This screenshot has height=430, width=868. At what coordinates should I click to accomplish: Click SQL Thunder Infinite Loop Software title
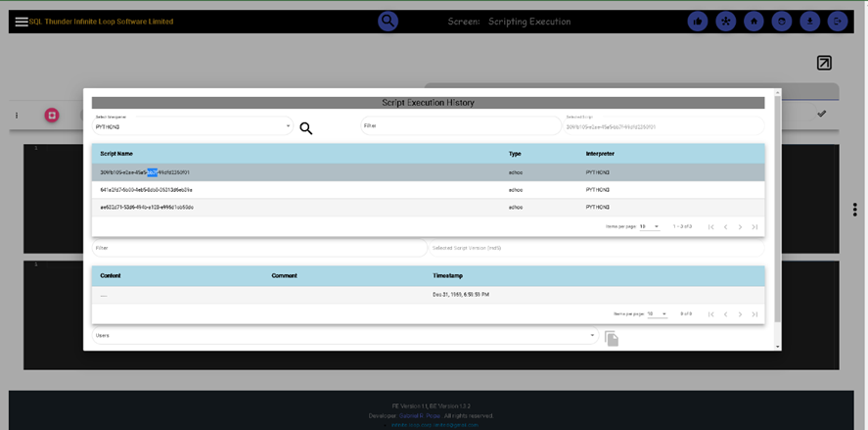click(102, 22)
